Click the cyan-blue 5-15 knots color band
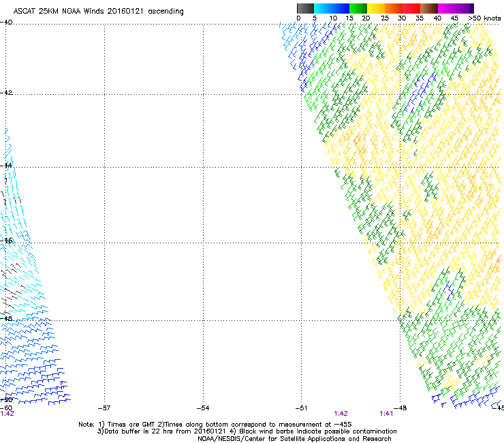Viewport: 504px width, 443px height. coord(332,8)
